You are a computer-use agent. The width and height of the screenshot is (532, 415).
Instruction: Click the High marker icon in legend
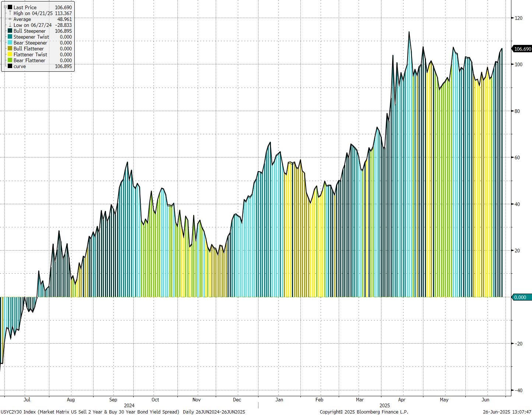click(10, 13)
